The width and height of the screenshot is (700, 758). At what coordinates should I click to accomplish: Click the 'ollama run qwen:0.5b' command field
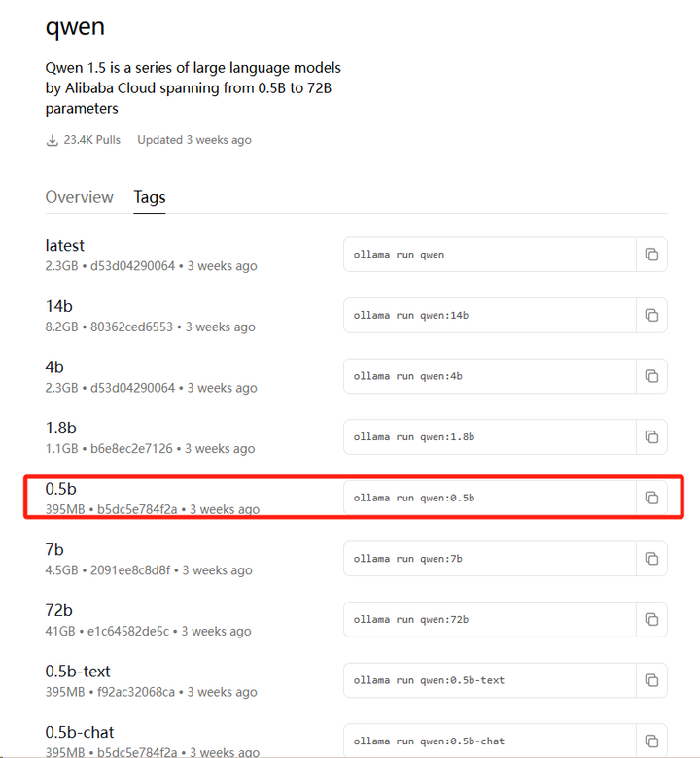[490, 498]
